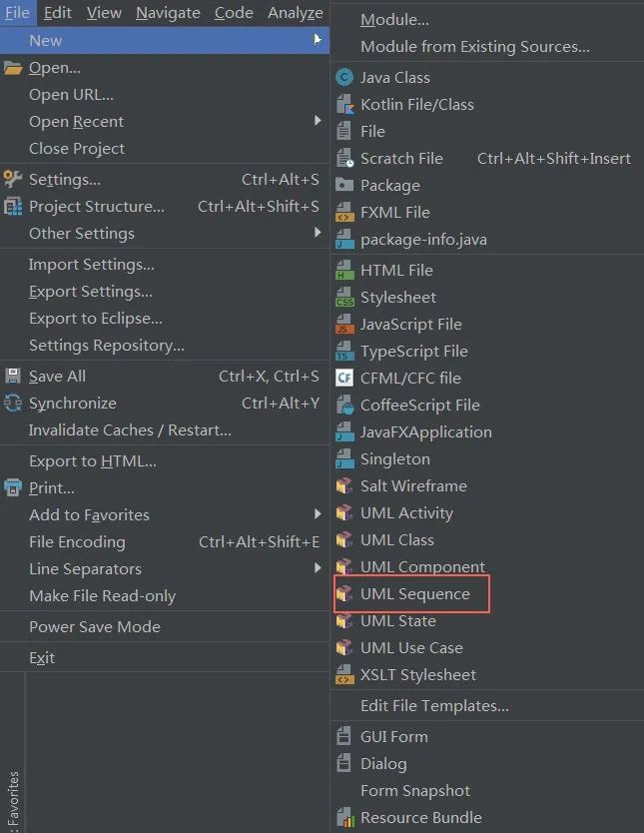
Task: Open the Favorites side tab
Action: pos(13,801)
